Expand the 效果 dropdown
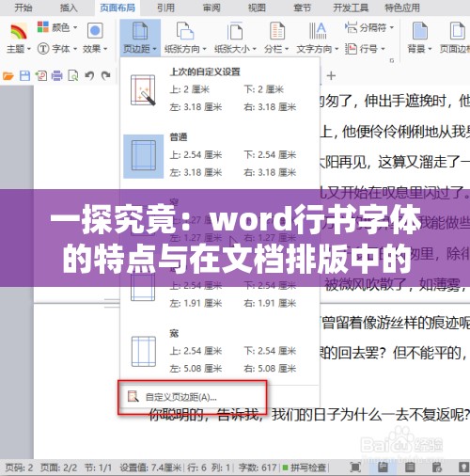Image resolution: width=470 pixels, height=476 pixels. 105,49
